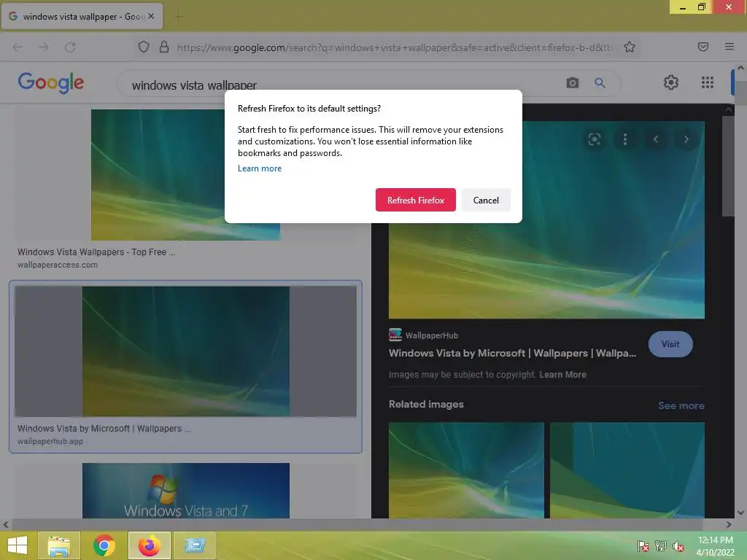Launch Chrome from the taskbar

[x=104, y=545]
